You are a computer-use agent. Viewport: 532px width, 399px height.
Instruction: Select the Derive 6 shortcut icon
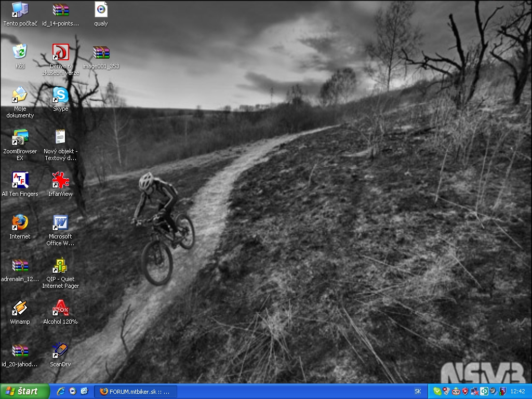(60, 52)
